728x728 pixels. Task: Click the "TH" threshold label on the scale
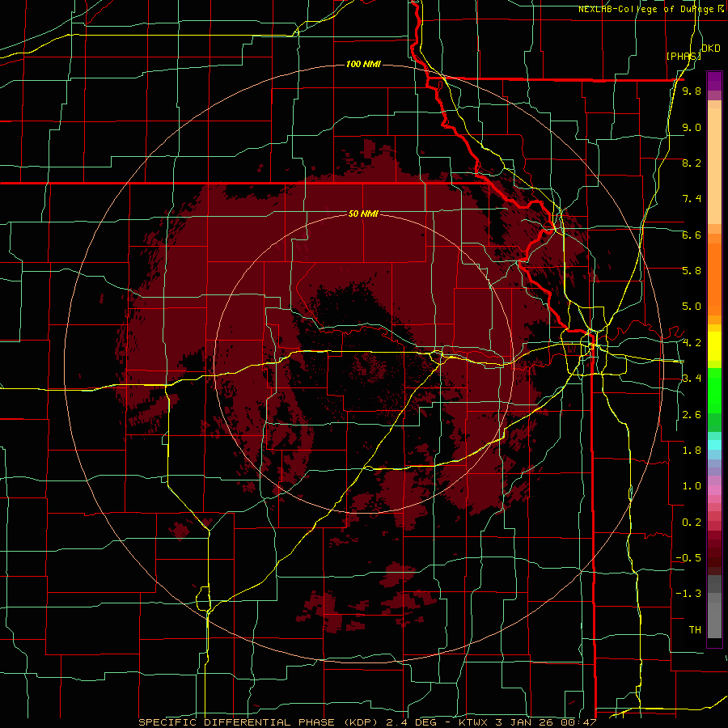695,630
